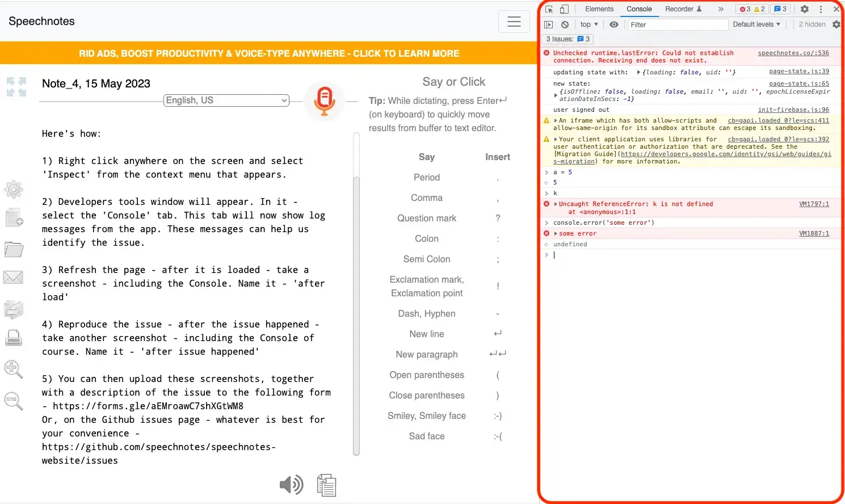Click into the console Filter field
845x504 pixels.
click(678, 24)
